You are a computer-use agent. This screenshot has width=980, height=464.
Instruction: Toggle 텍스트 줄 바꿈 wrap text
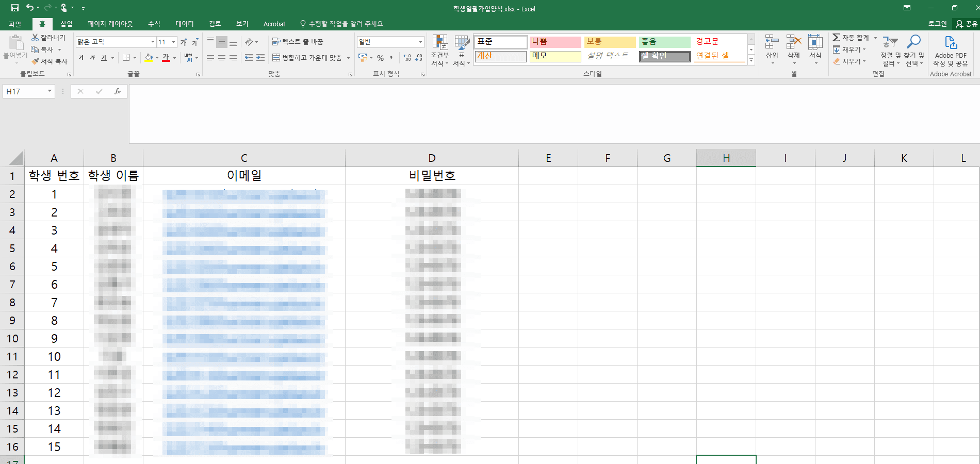[x=298, y=42]
